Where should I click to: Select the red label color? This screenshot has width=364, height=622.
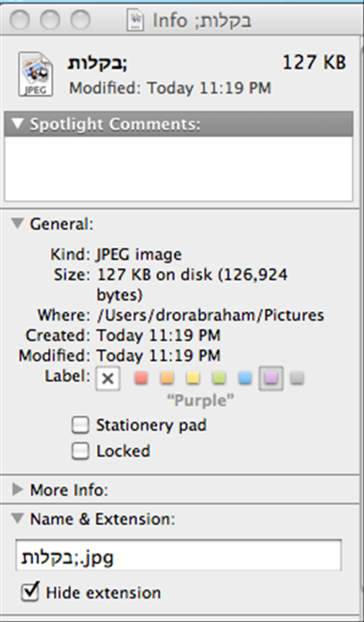pyautogui.click(x=141, y=378)
